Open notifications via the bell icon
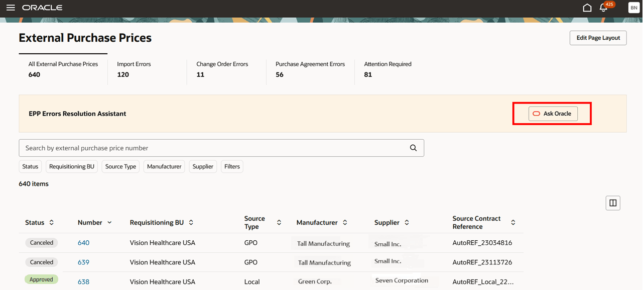The width and height of the screenshot is (644, 290). (604, 8)
